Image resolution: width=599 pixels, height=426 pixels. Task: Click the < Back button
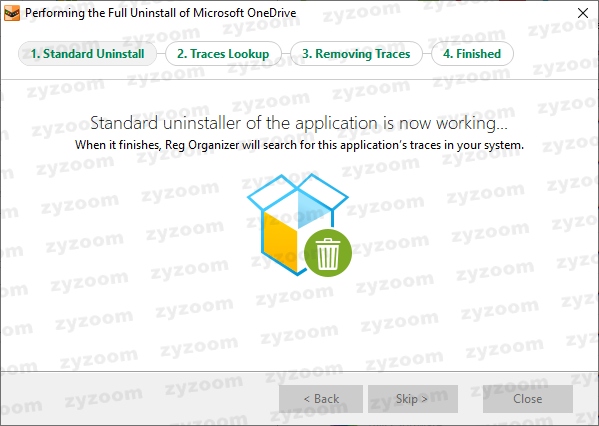click(321, 399)
